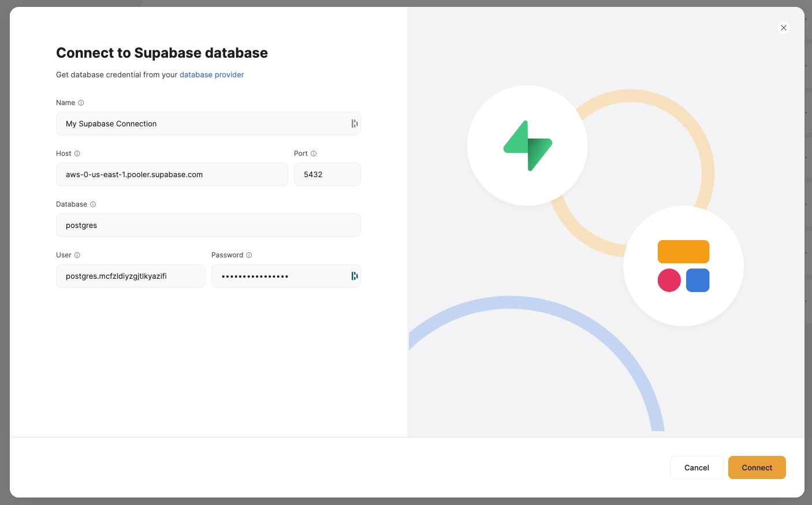Cancel the database connection setup
The height and width of the screenshot is (505, 812).
click(x=696, y=467)
